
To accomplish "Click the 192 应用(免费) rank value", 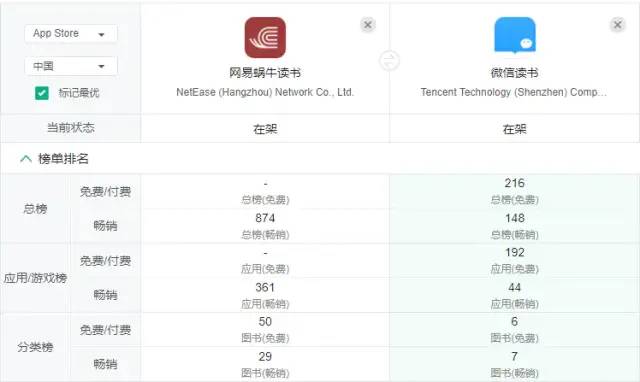I will 515,253.
